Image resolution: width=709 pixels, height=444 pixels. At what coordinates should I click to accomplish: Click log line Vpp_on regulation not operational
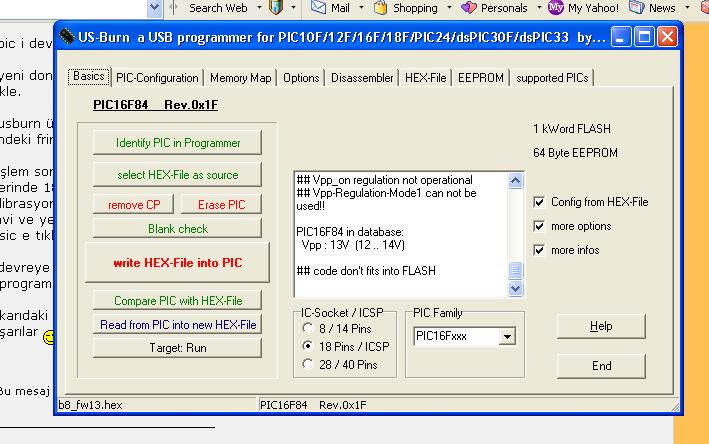coord(384,180)
